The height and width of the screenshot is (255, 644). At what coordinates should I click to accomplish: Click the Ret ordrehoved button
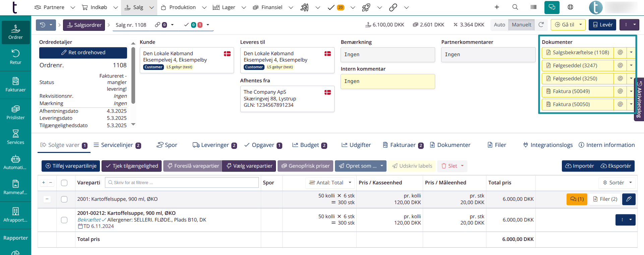(x=83, y=53)
